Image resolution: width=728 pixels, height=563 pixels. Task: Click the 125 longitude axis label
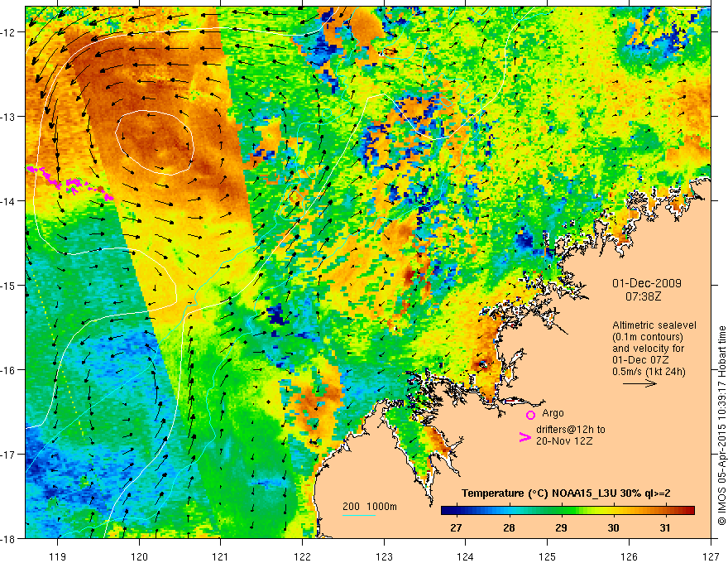point(548,556)
